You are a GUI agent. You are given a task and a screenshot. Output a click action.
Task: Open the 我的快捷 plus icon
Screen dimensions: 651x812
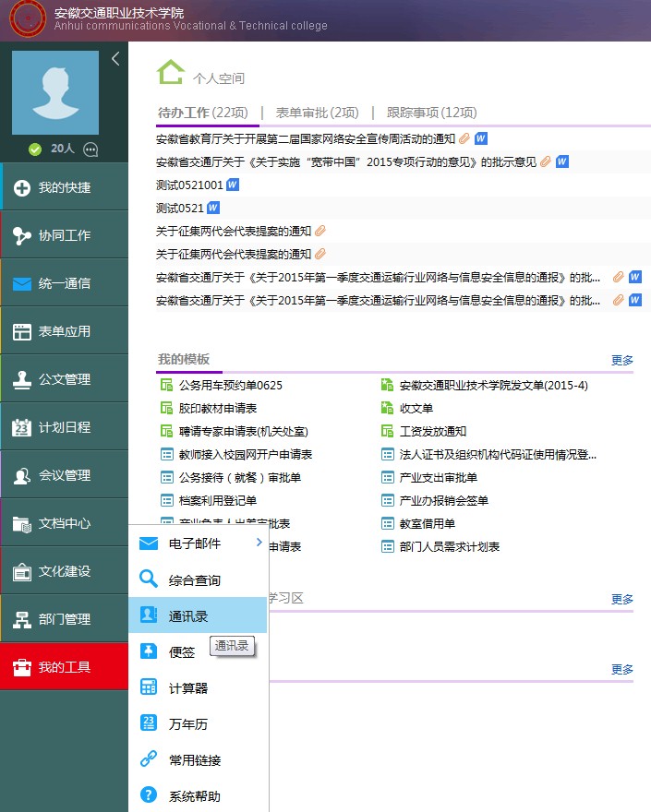point(22,188)
